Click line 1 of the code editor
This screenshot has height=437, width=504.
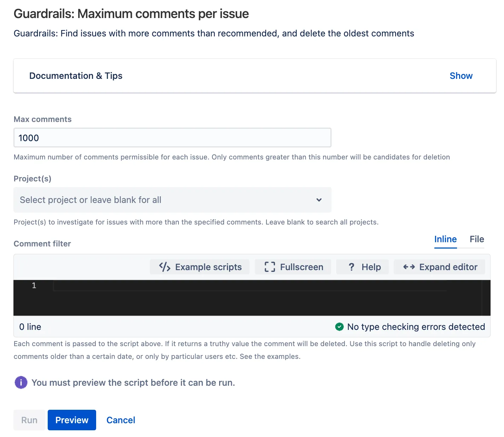(x=250, y=286)
